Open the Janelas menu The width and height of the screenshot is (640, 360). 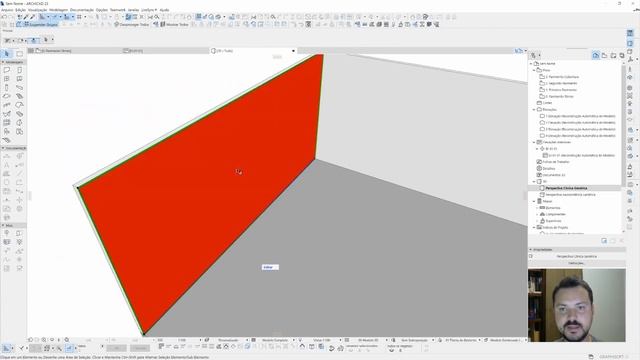(x=133, y=10)
